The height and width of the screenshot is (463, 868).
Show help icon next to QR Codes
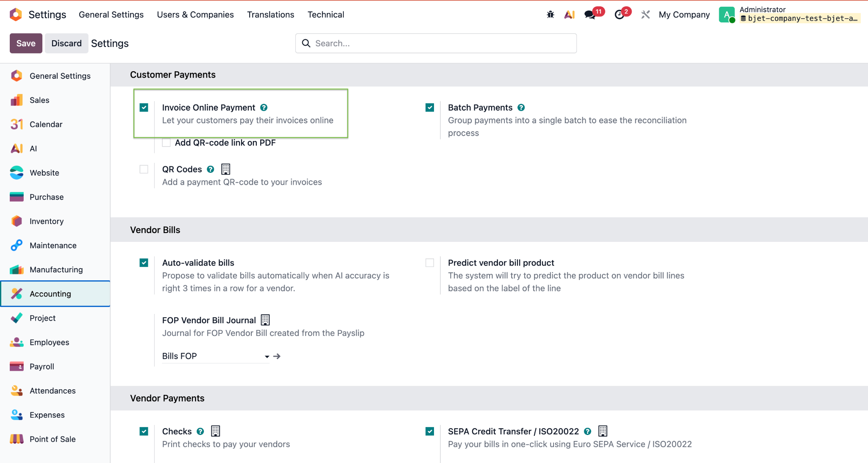pos(211,169)
